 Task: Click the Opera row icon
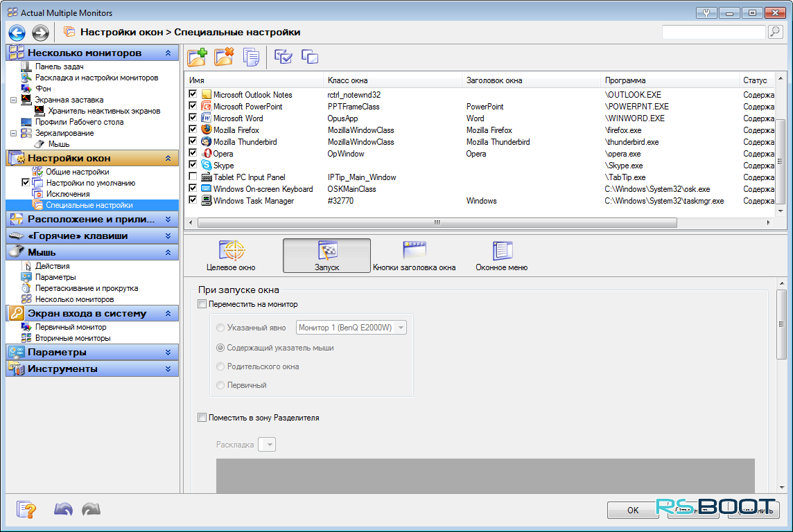click(207, 153)
